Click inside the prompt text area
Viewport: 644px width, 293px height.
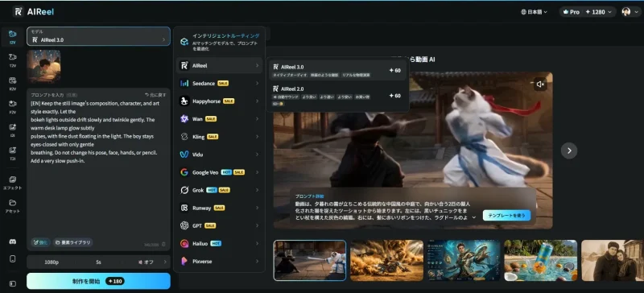pos(98,168)
